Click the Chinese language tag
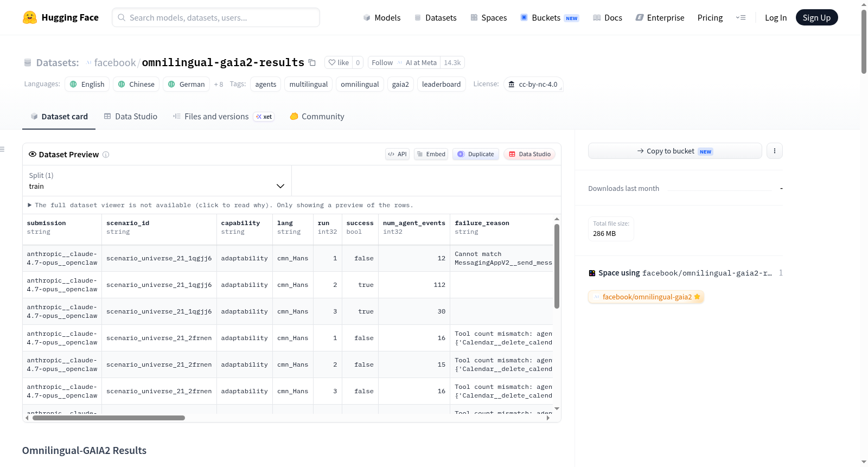The image size is (868, 467). click(x=136, y=84)
